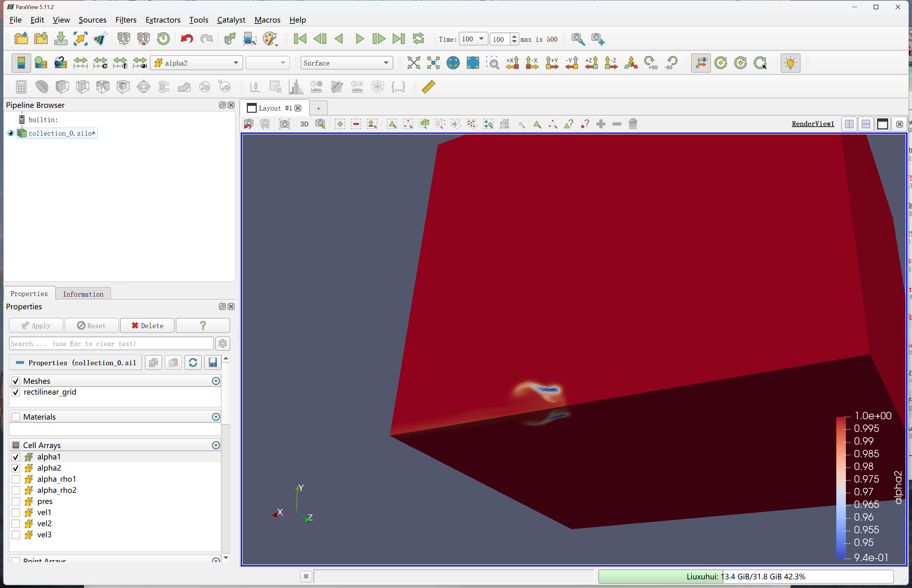Click the Ruler measurement icon
912x588 pixels.
428,87
